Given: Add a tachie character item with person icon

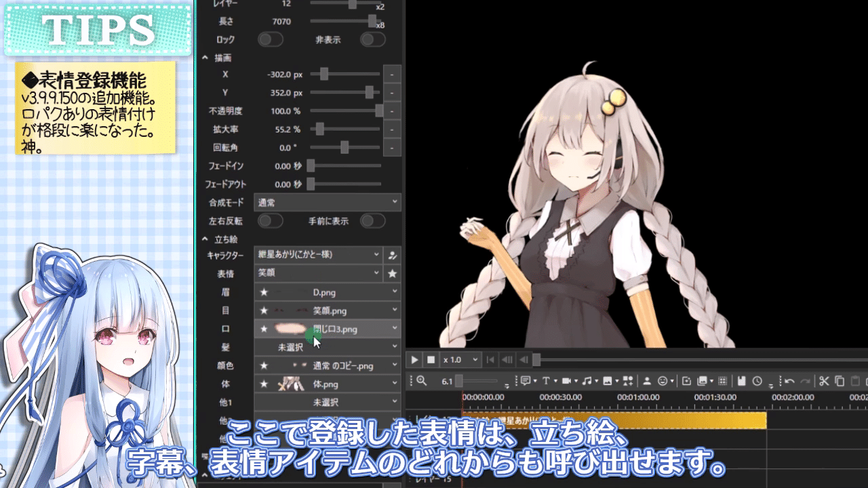Looking at the screenshot, I should [647, 380].
